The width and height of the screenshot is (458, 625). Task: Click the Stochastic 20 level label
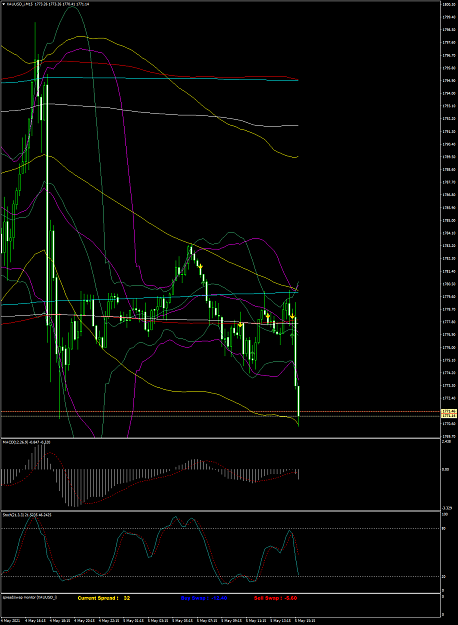(444, 576)
